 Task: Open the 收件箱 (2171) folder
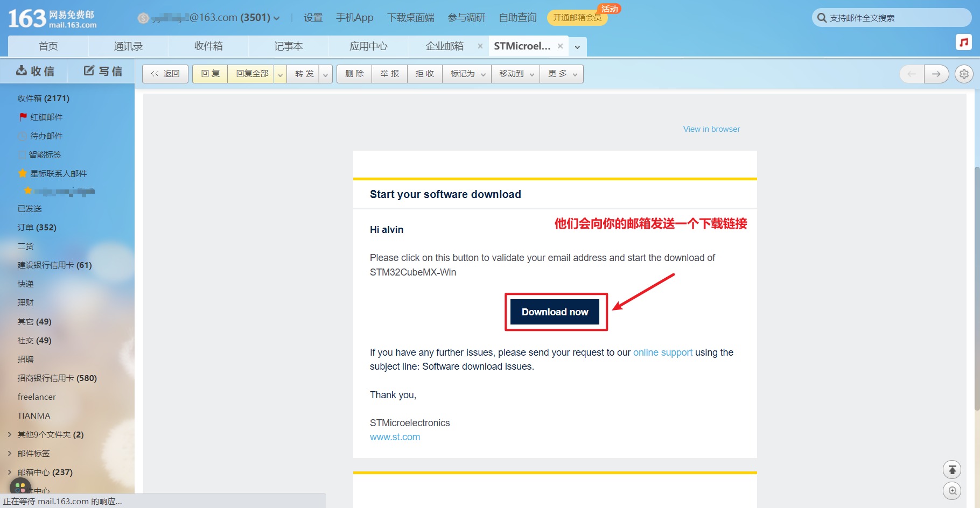(43, 98)
